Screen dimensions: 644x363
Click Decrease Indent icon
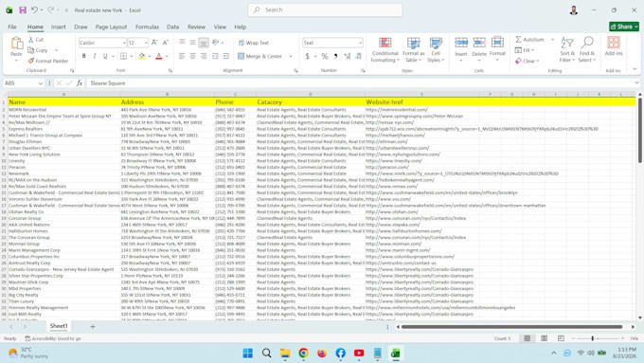click(215, 56)
